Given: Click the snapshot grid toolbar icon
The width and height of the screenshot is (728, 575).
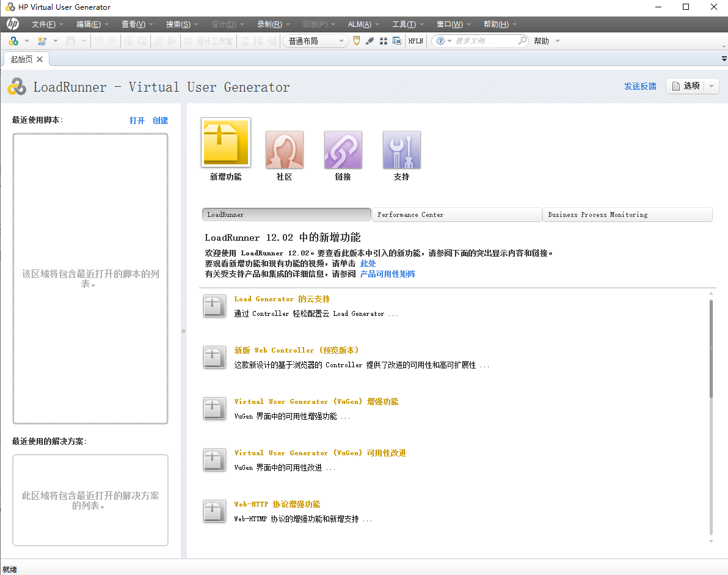Looking at the screenshot, I should [384, 41].
